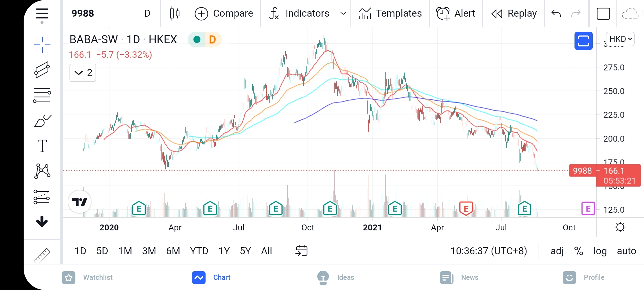The height and width of the screenshot is (290, 644).
Task: Start bar Replay mode
Action: [514, 13]
